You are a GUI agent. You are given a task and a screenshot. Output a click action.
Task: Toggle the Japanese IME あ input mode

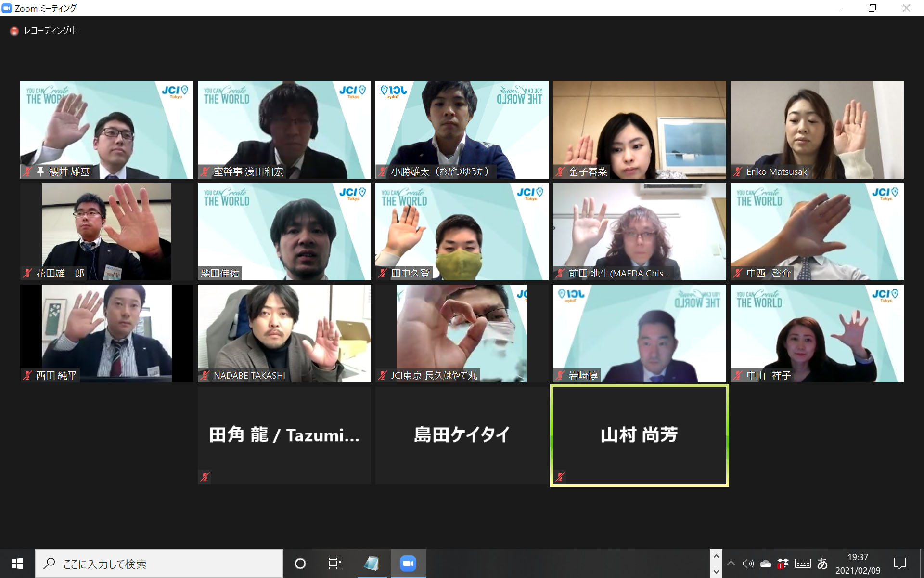[x=822, y=564]
